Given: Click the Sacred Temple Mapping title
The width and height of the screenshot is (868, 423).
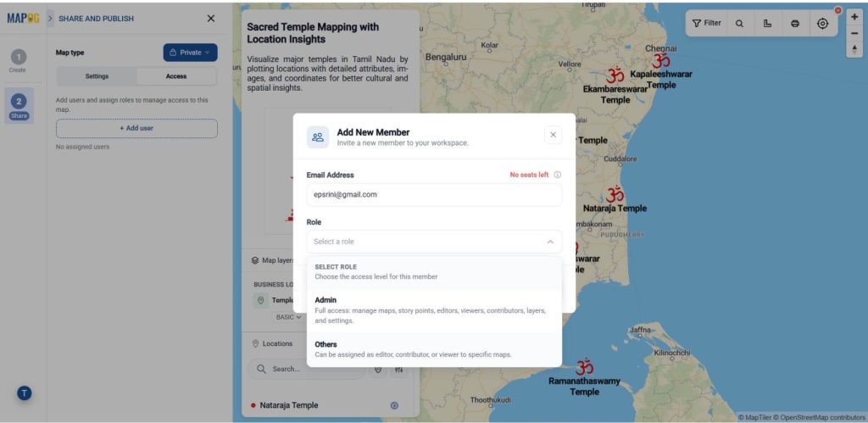Looking at the screenshot, I should [x=313, y=33].
